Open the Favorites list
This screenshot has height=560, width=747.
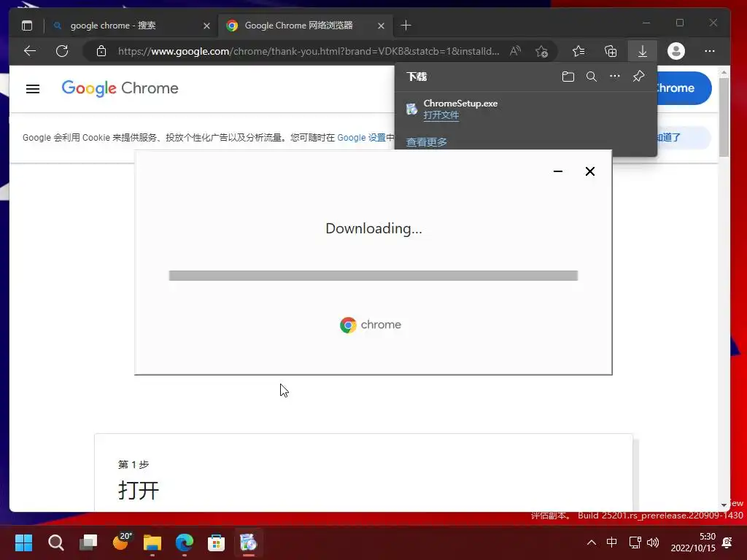click(x=578, y=51)
